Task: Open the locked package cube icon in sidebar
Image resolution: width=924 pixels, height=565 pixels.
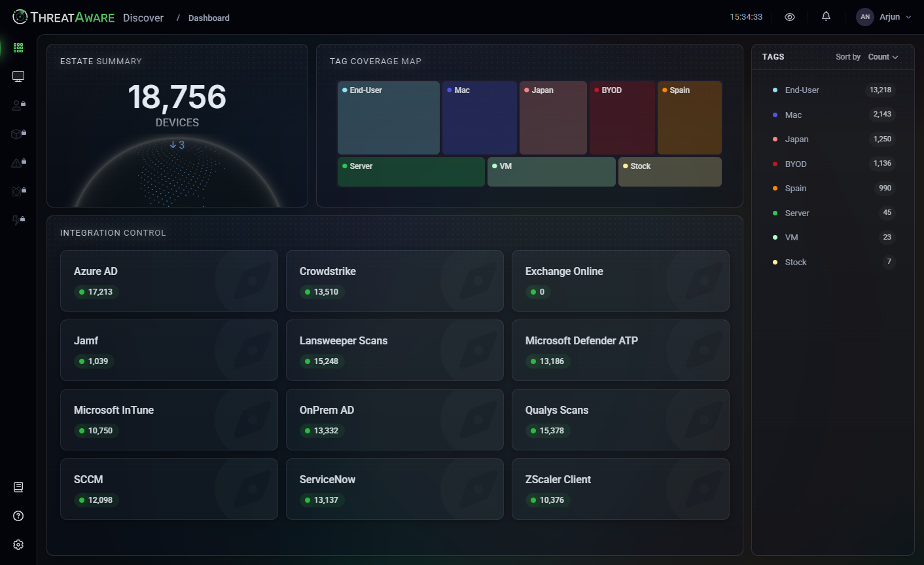Action: coord(18,134)
